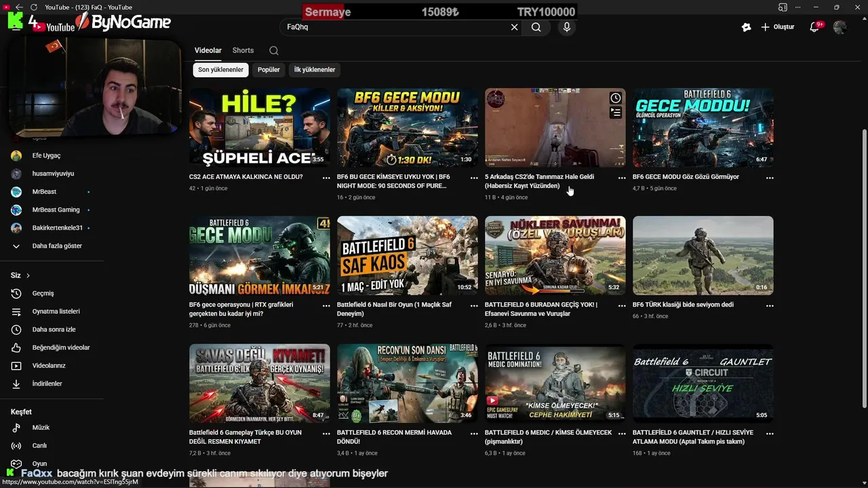Image resolution: width=868 pixels, height=488 pixels.
Task: Open options menu for BATTLEFIELD 6 MEDIC video
Action: [x=622, y=433]
